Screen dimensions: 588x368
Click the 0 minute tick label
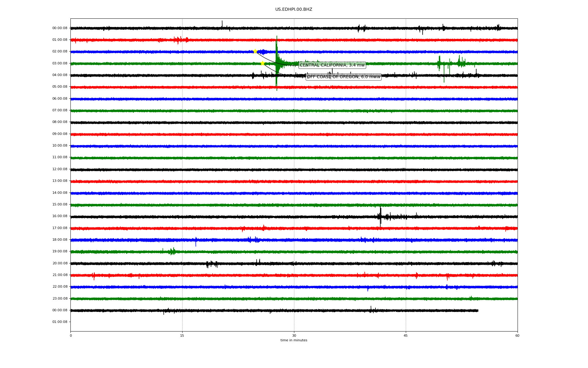pos(71,335)
